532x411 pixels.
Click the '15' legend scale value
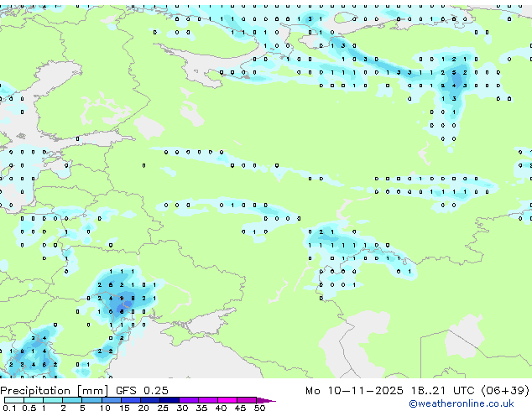point(124,408)
